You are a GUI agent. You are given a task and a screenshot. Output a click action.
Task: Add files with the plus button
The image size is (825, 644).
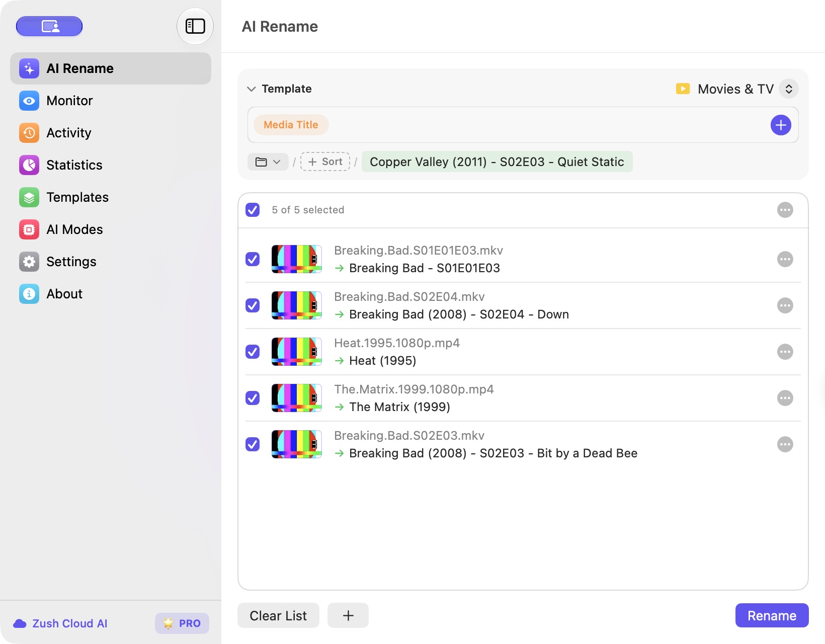pyautogui.click(x=348, y=615)
